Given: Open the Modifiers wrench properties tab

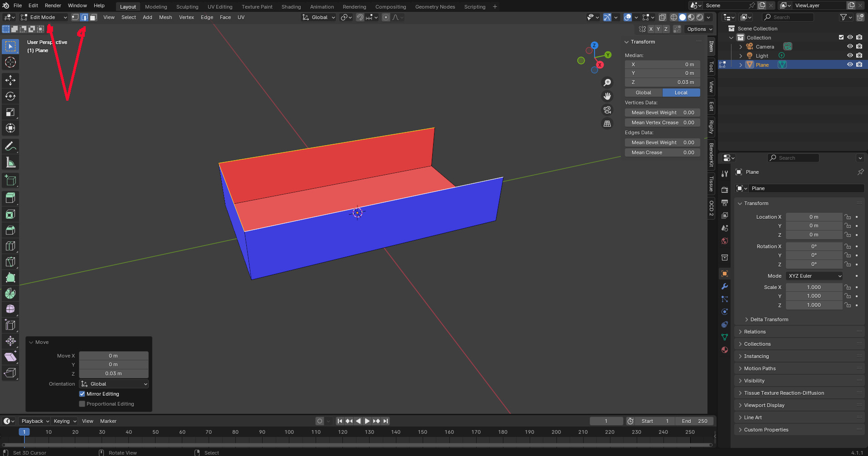Looking at the screenshot, I should click(x=725, y=286).
